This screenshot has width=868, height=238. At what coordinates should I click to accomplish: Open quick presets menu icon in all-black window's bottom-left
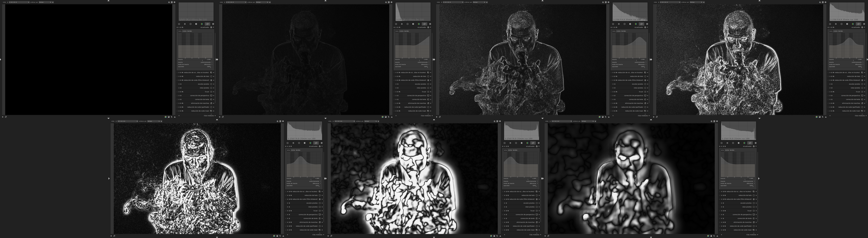point(3,117)
